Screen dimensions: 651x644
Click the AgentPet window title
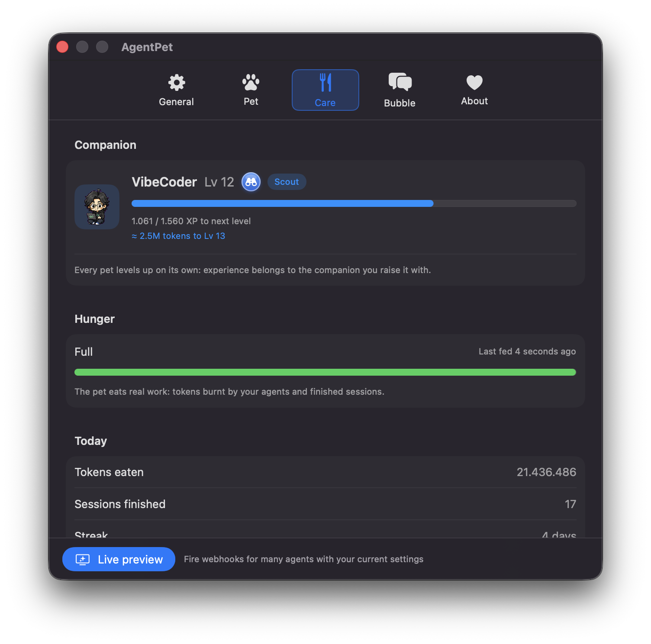147,47
